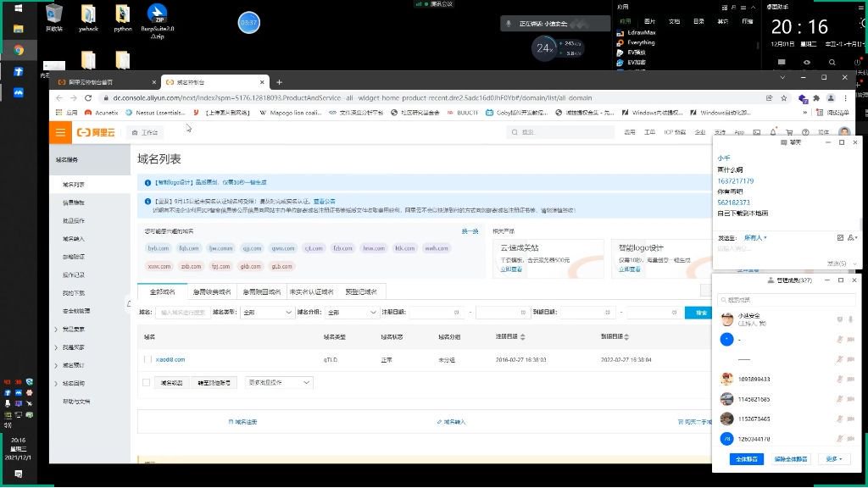Screen dimensions: 868x488
Task: Go back in Chrome
Action: 59,98
